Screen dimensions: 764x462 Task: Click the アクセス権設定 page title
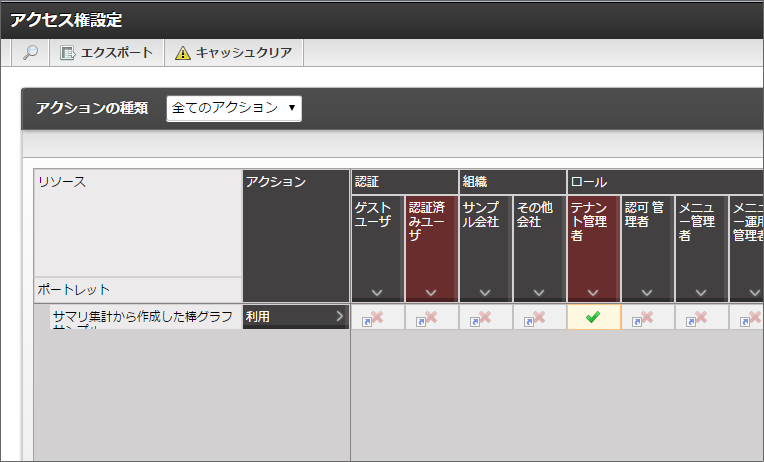click(66, 20)
